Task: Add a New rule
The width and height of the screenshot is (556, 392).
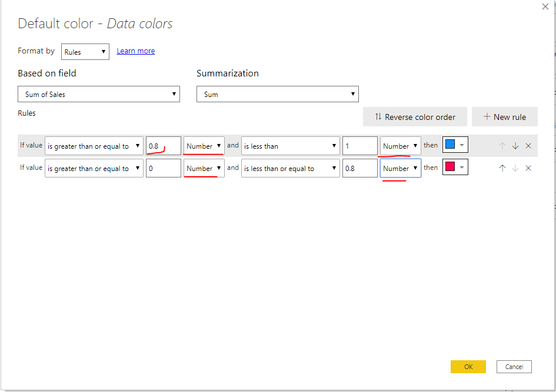Action: pyautogui.click(x=505, y=117)
